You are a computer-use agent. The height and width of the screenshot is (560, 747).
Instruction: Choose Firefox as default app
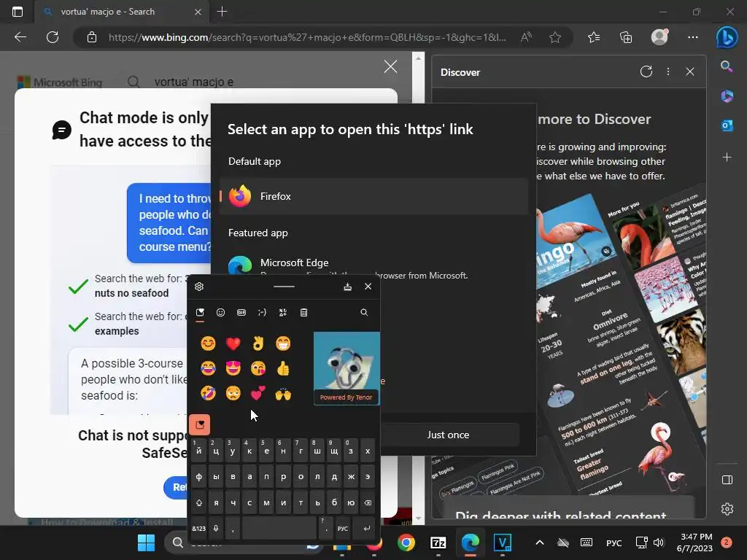click(374, 196)
